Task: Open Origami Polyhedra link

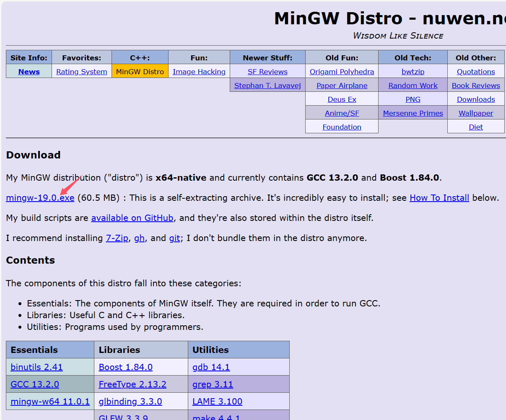Action: click(342, 72)
